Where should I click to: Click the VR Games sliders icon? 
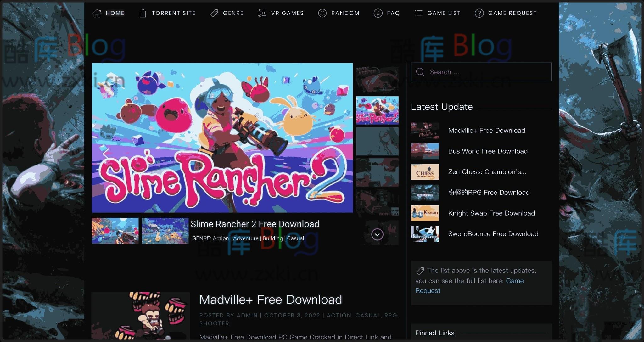[262, 13]
